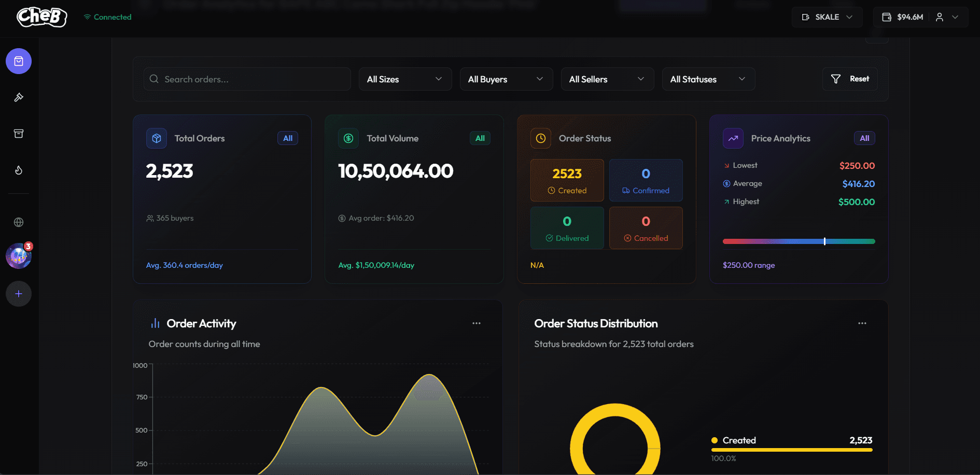The height and width of the screenshot is (475, 980).
Task: Click the price range slider marker
Action: point(824,241)
